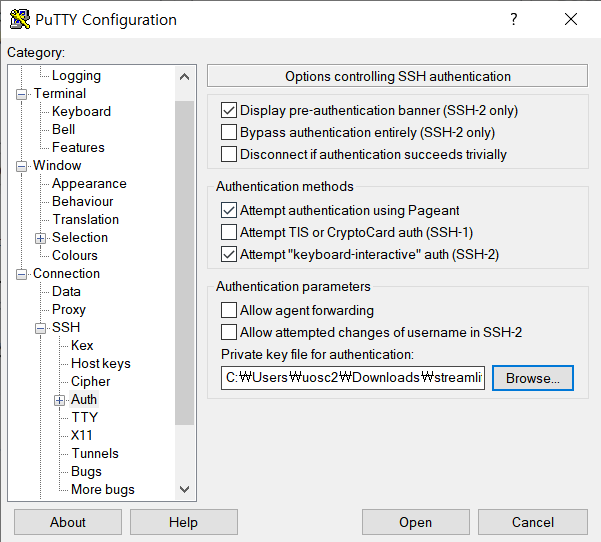Open the Connection category
The height and width of the screenshot is (542, 601).
point(66,273)
